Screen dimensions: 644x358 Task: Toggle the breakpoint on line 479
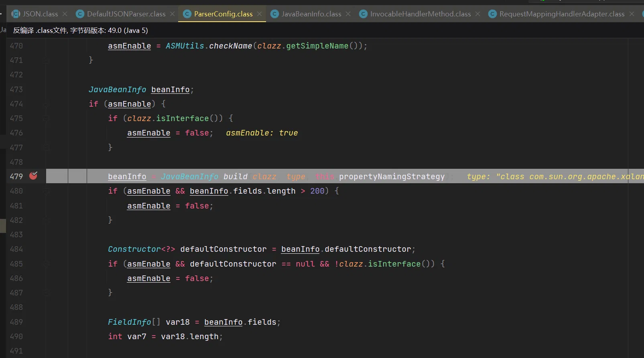pyautogui.click(x=33, y=176)
